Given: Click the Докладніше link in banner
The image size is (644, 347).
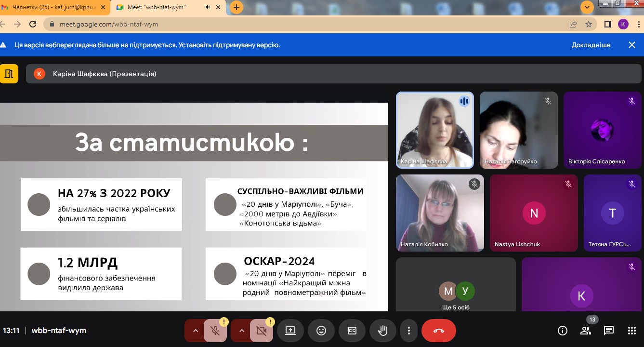Looking at the screenshot, I should pyautogui.click(x=591, y=45).
